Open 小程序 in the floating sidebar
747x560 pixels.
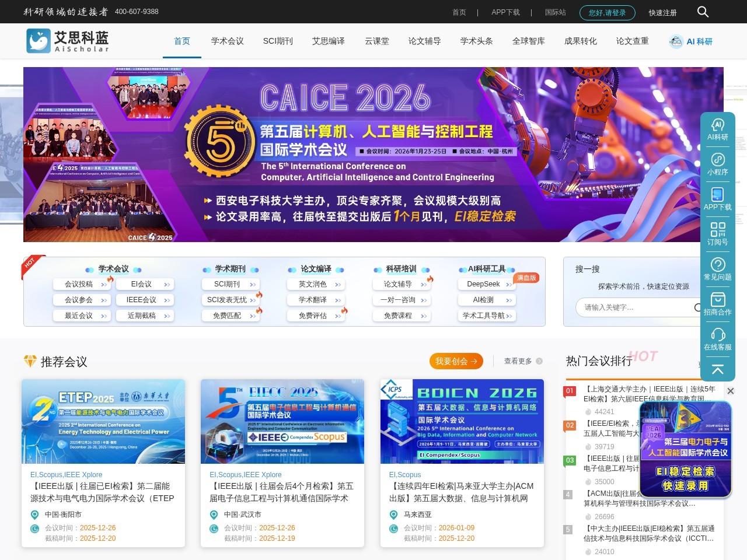tap(717, 164)
